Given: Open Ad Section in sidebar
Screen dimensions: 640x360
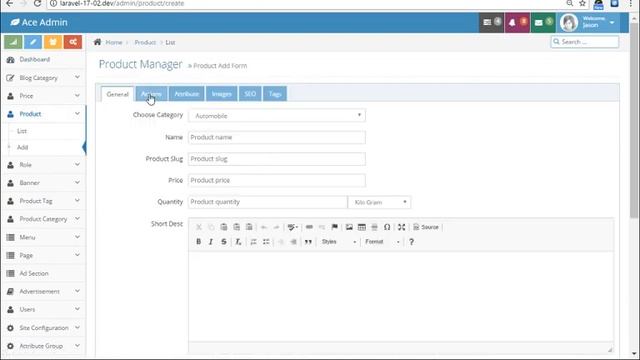Looking at the screenshot, I should pyautogui.click(x=43, y=273).
